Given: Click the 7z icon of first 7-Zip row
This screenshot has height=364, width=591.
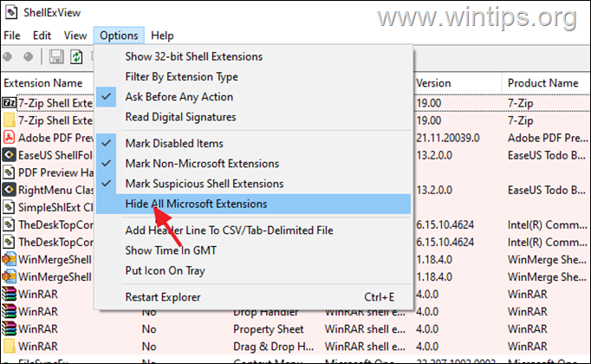Looking at the screenshot, I should (x=9, y=102).
